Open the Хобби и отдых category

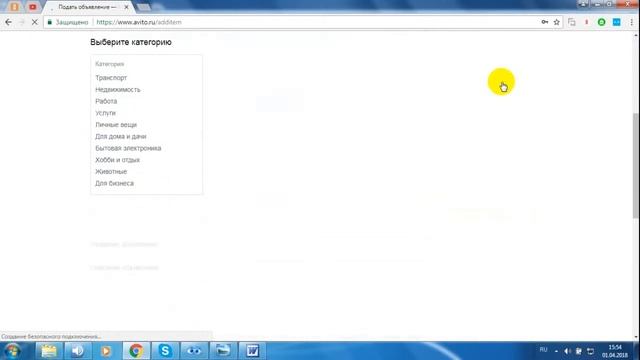click(x=118, y=160)
